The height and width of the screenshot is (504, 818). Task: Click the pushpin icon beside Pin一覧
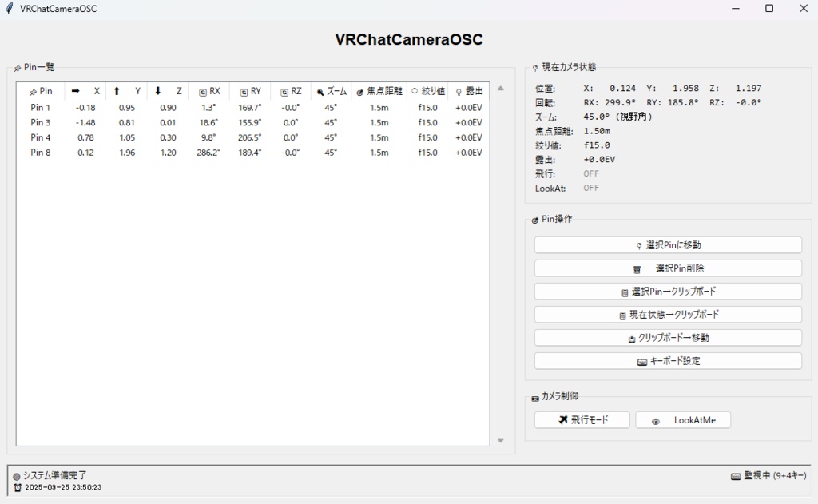(x=18, y=68)
